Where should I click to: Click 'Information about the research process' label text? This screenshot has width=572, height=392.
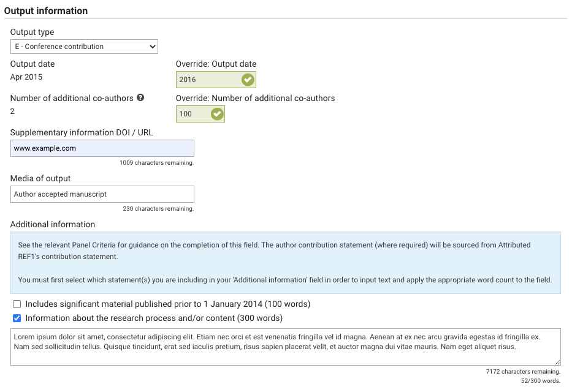coord(153,318)
